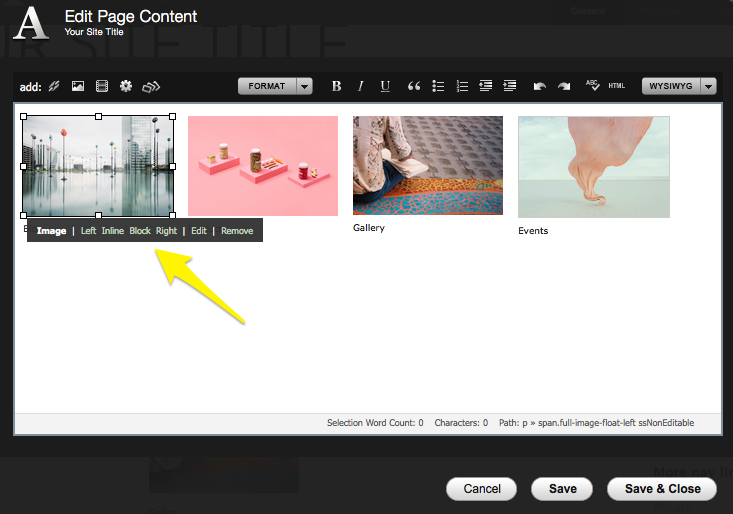Select the pink product image thumbnail
The width and height of the screenshot is (733, 514).
(263, 166)
